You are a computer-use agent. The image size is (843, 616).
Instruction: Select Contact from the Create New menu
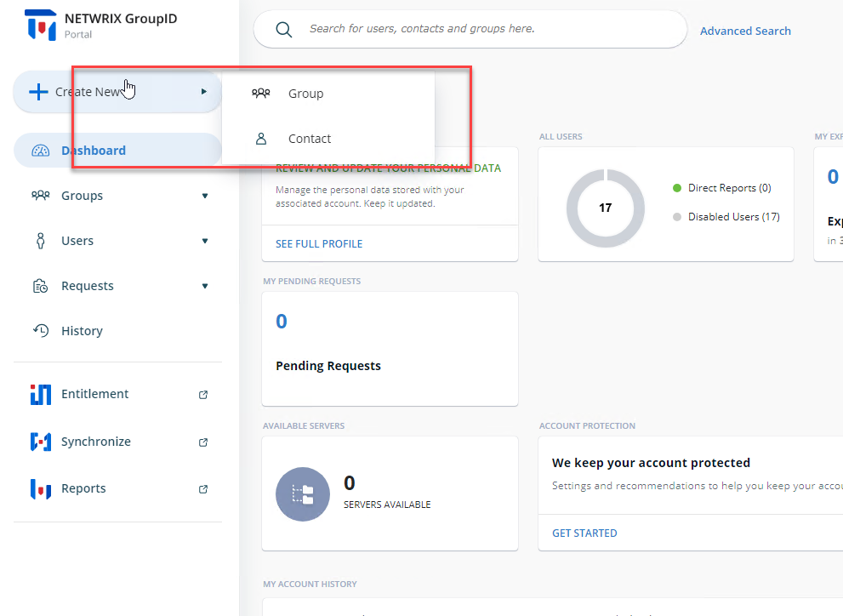310,138
